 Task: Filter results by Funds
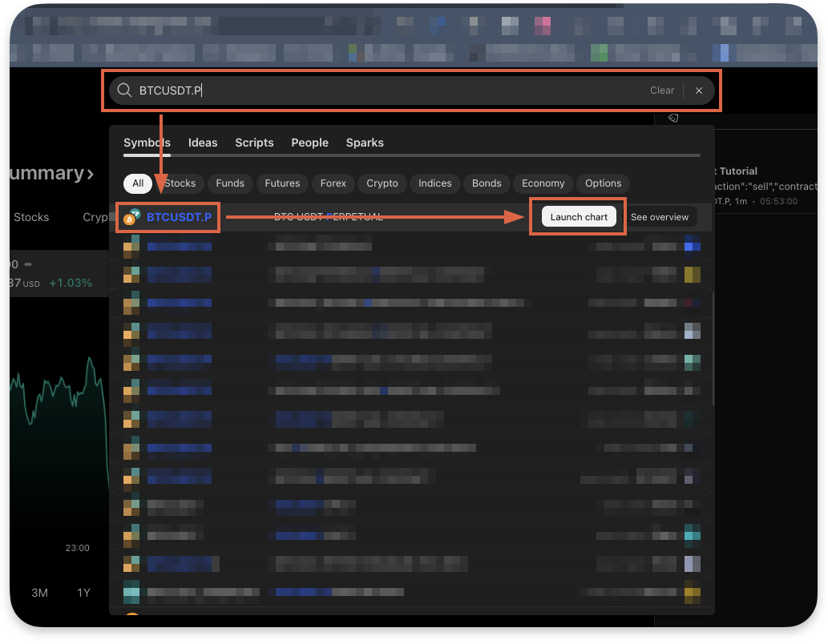coord(230,183)
